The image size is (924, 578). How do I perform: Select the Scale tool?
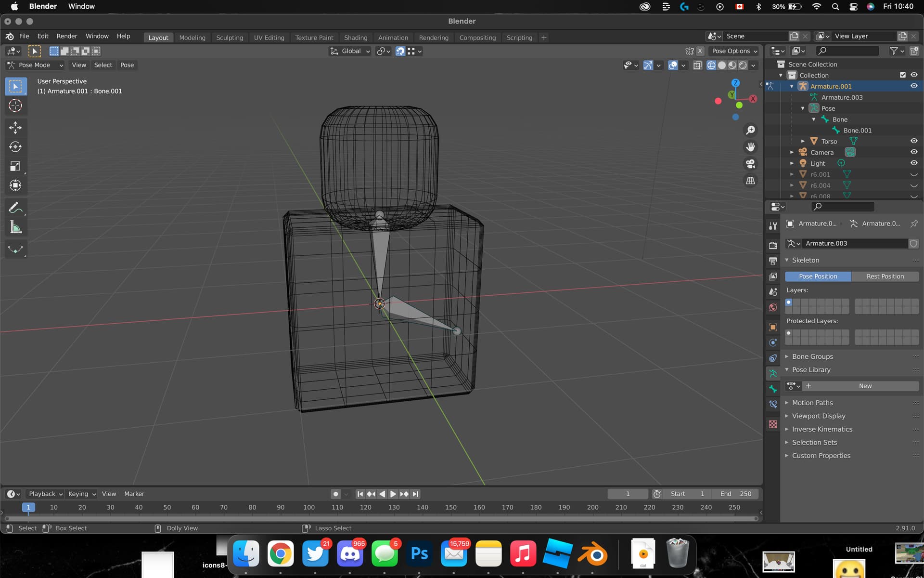(x=15, y=166)
